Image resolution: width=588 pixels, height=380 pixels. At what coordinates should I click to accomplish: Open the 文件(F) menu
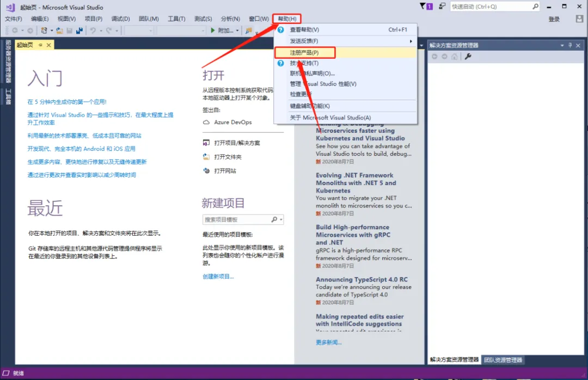14,19
